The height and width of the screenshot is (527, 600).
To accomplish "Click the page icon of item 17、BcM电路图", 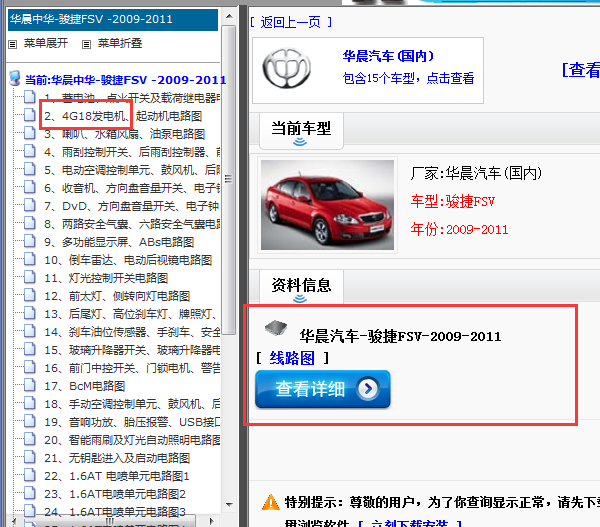I will point(30,385).
